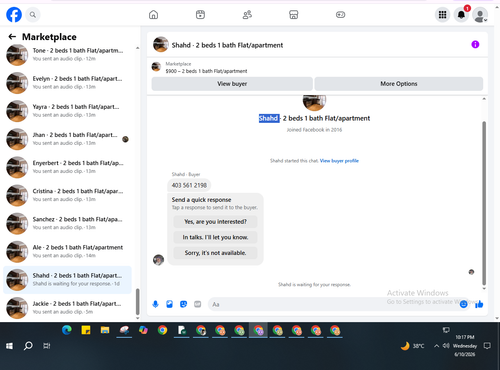Open Sticky Notes from taskbar

pyautogui.click(x=86, y=330)
